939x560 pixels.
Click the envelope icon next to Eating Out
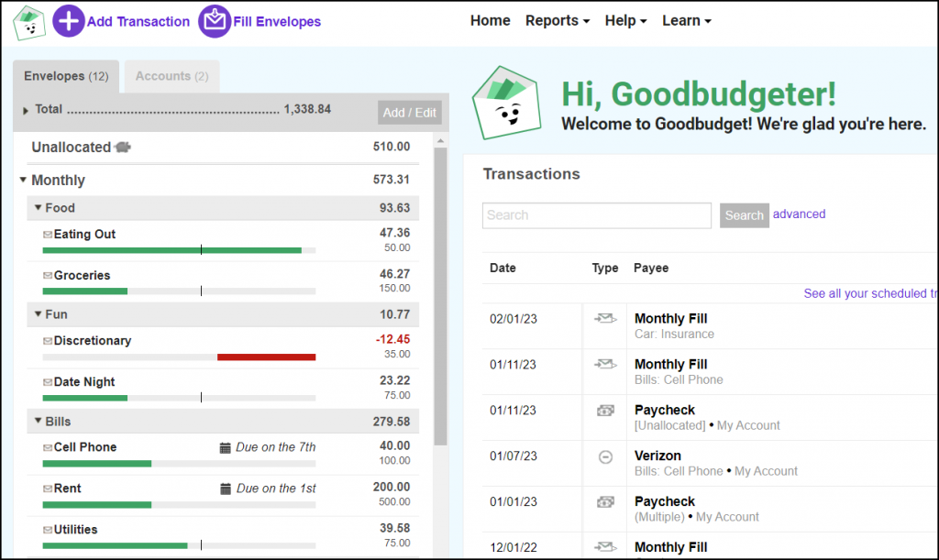click(48, 235)
